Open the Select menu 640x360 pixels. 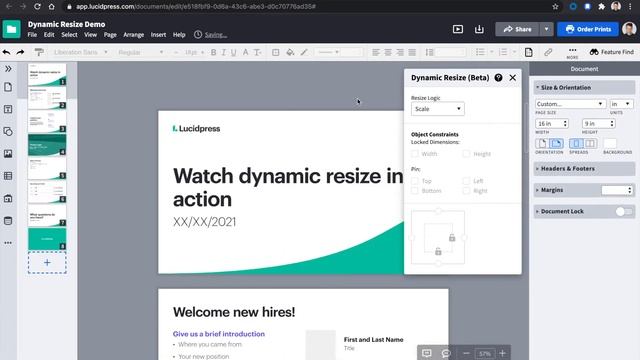coord(69,35)
